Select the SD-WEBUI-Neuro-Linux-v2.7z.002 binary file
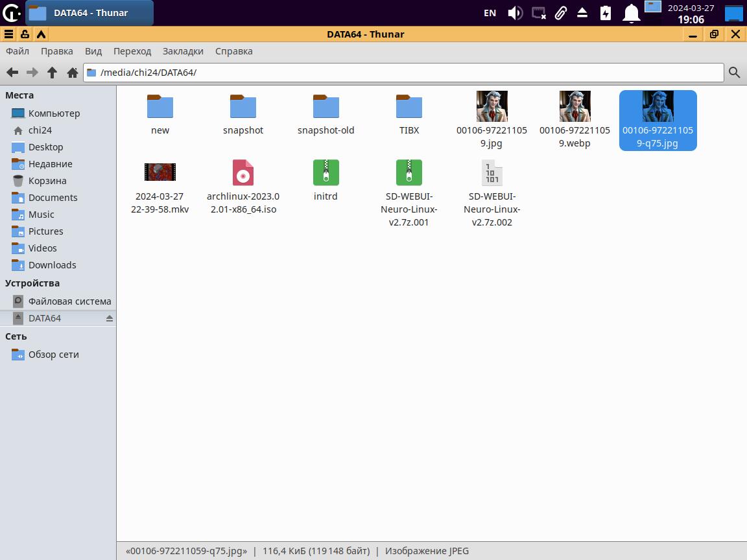This screenshot has width=747, height=560. point(492,173)
